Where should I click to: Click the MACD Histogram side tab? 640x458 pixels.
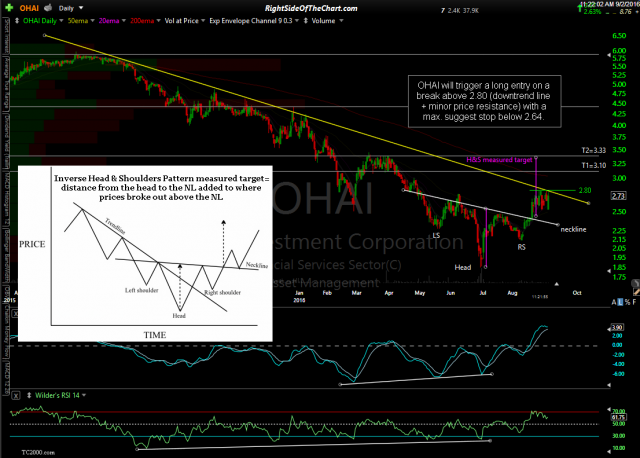[x=6, y=200]
